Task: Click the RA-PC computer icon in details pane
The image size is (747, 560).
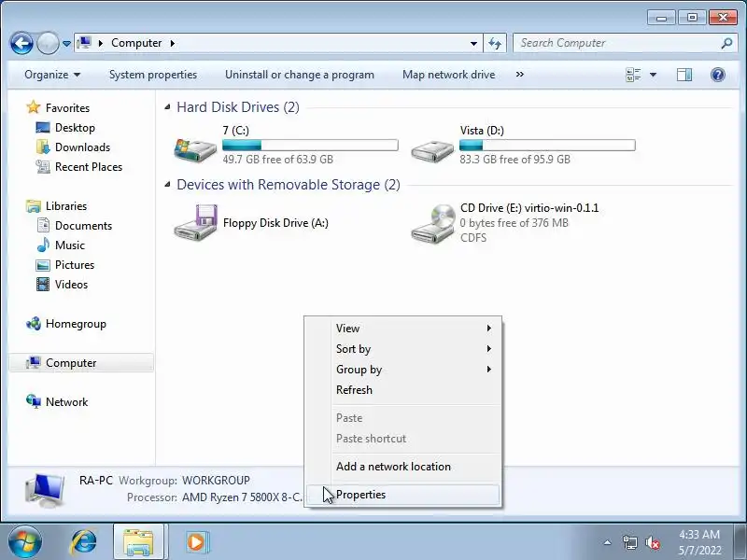Action: click(x=44, y=491)
